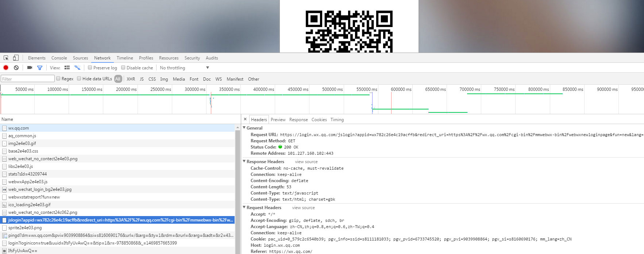
Task: Stop recording network log with red button
Action: (6, 68)
